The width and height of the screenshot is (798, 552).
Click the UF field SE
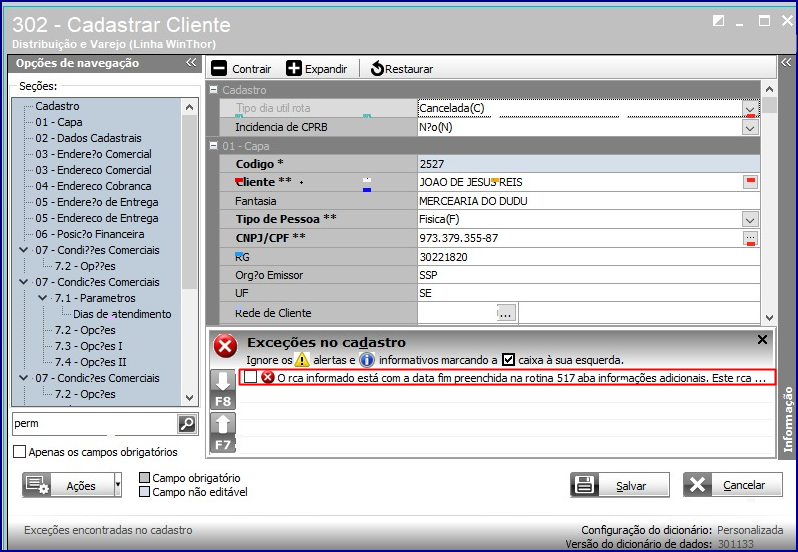point(589,293)
